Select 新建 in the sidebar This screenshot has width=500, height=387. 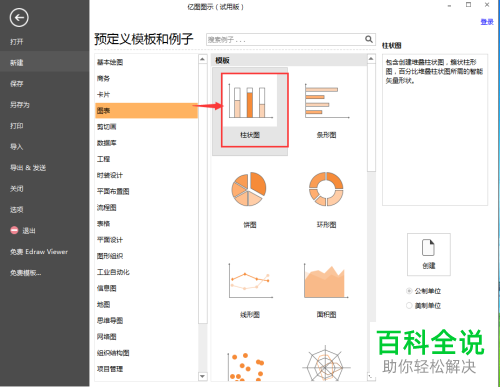click(45, 63)
